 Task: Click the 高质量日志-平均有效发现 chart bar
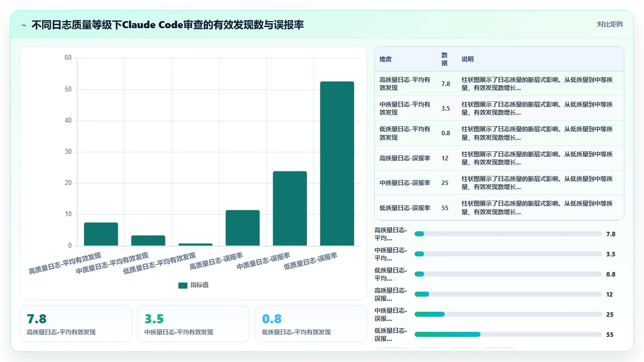[101, 234]
